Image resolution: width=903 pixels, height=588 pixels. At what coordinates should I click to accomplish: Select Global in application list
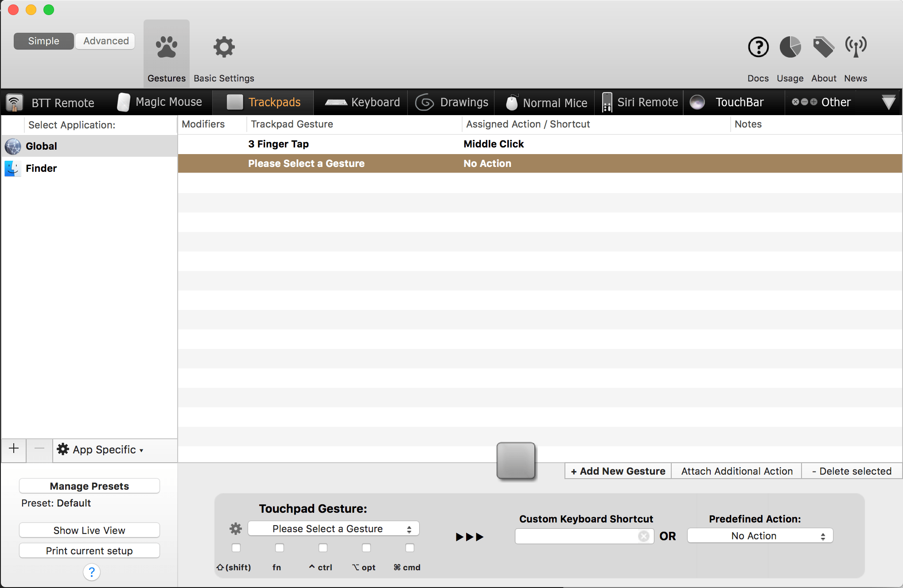(x=89, y=146)
